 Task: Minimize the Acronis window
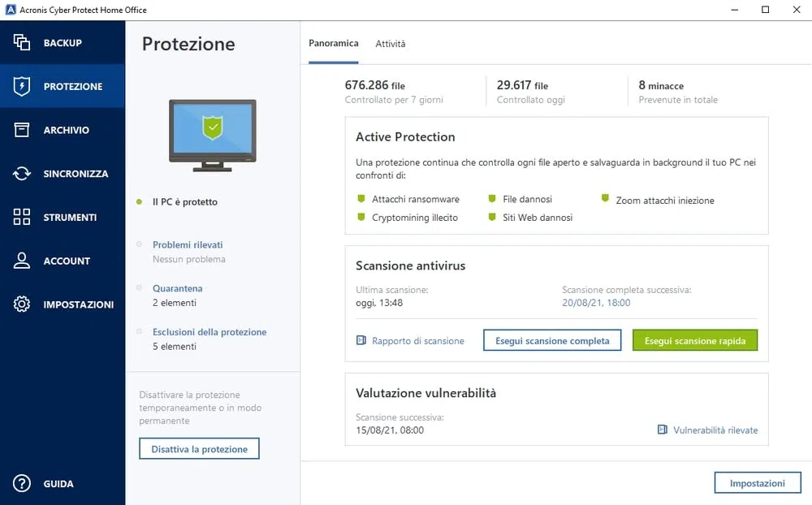point(734,9)
